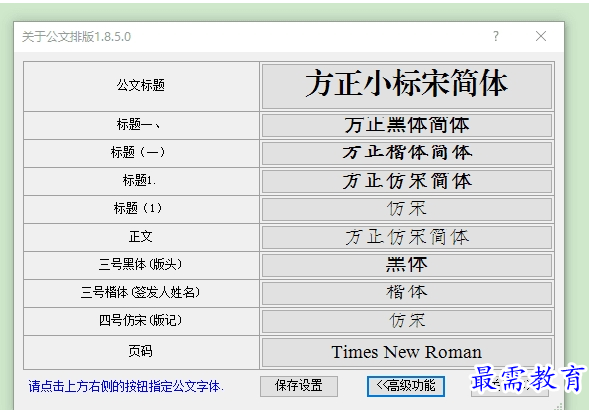Click the 方正仿宋简体 font button for 正文

(407, 237)
